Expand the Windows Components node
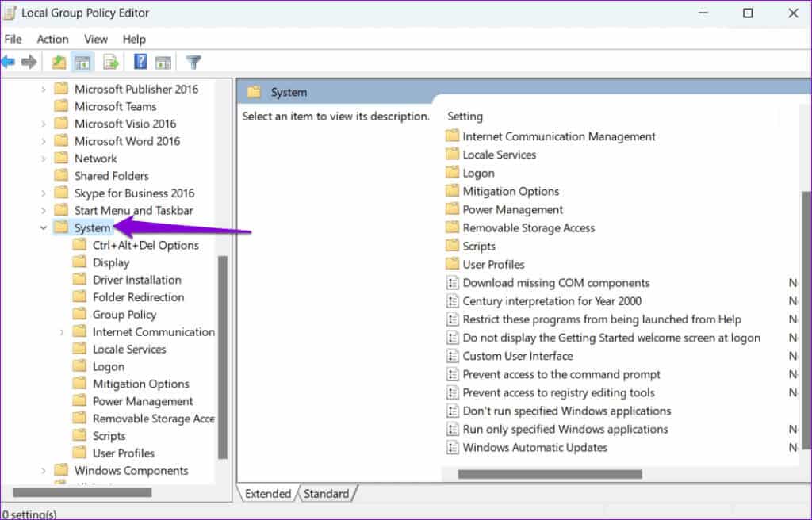This screenshot has width=812, height=520. click(44, 471)
